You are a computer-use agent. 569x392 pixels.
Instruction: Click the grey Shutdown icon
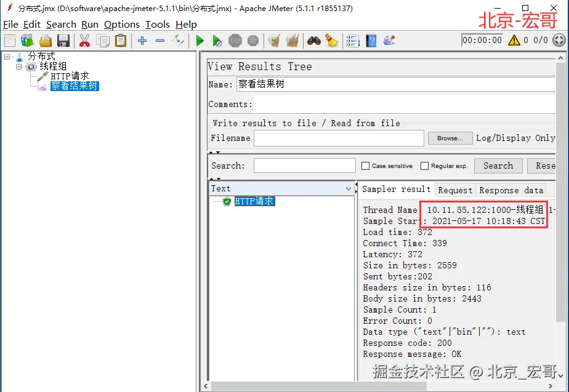pos(253,41)
